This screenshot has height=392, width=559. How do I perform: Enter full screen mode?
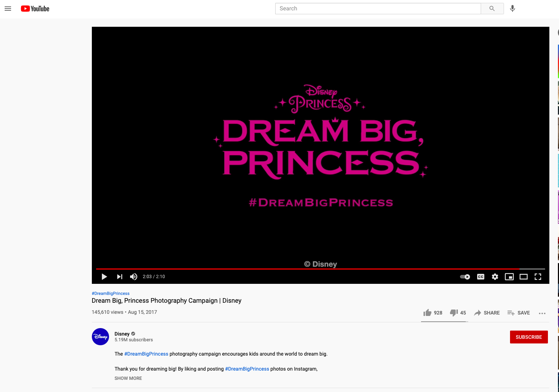[x=538, y=277]
